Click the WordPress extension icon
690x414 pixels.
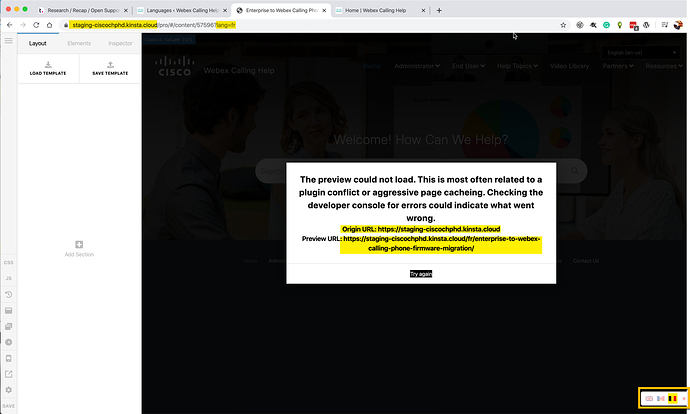coord(646,25)
